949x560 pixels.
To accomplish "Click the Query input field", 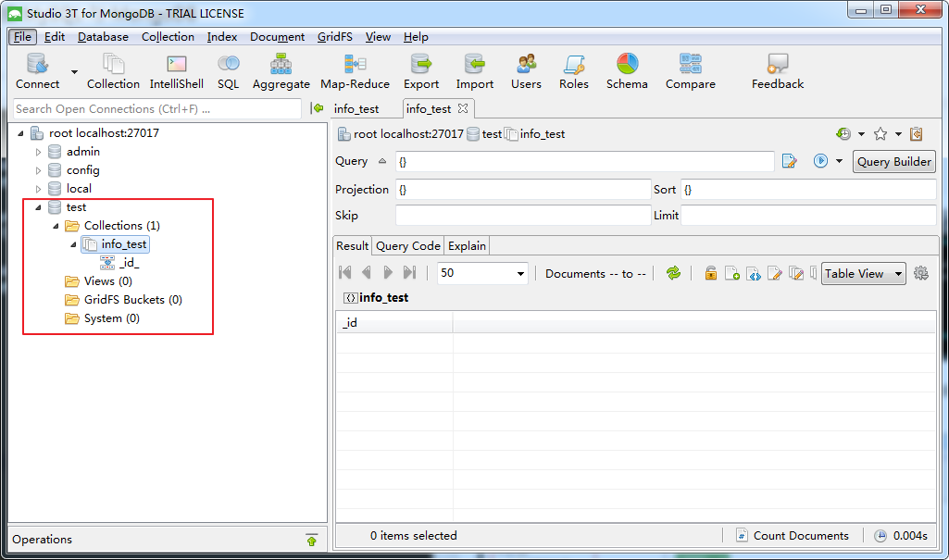I will (x=584, y=161).
